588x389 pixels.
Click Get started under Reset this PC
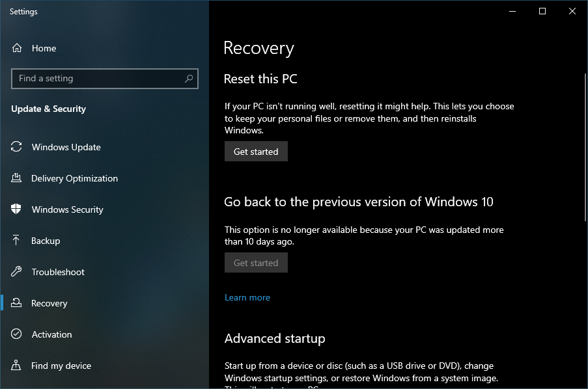[x=255, y=151]
